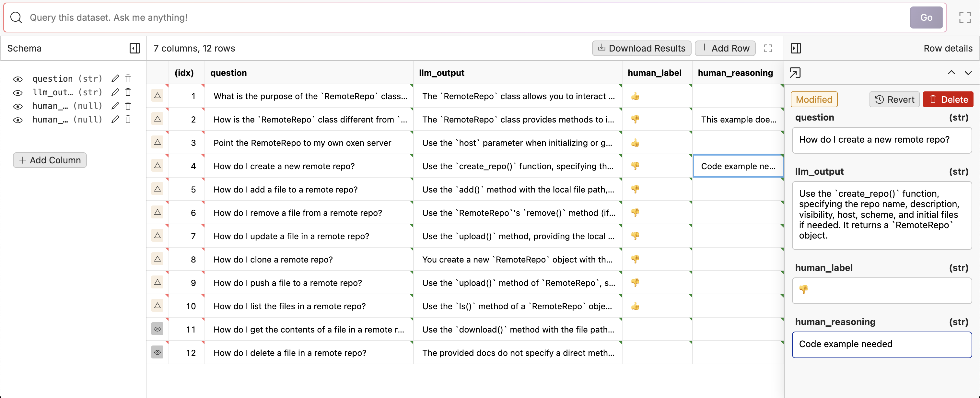
Task: Expand table with icon next to Add Row
Action: [x=768, y=48]
